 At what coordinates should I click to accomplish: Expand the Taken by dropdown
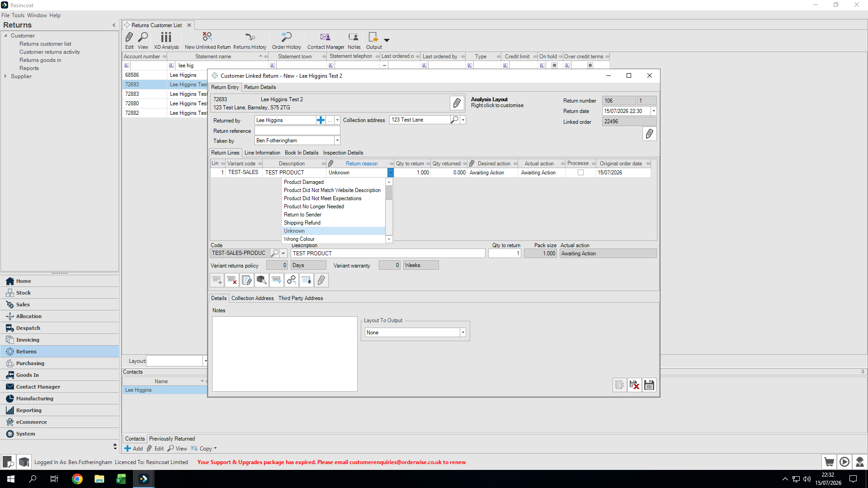[337, 141]
